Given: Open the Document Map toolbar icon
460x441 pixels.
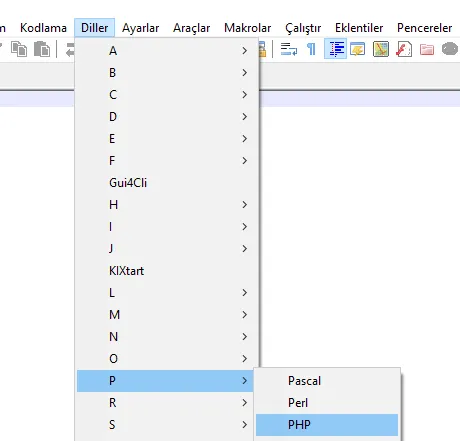Looking at the screenshot, I should click(381, 49).
